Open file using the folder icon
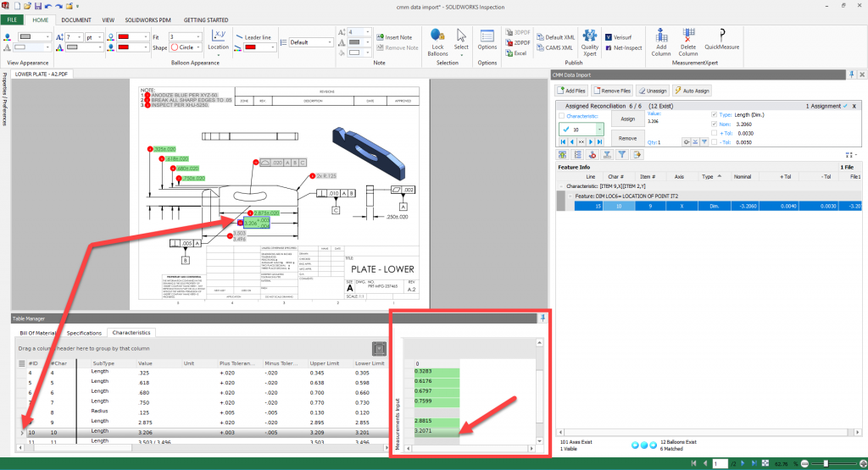Image resolution: width=868 pixels, height=470 pixels. pyautogui.click(x=27, y=6)
